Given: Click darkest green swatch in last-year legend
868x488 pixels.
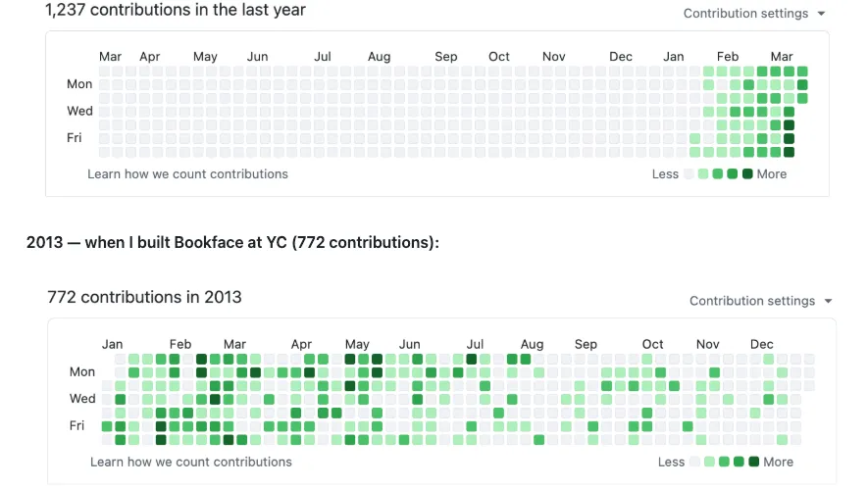Looking at the screenshot, I should pyautogui.click(x=747, y=174).
